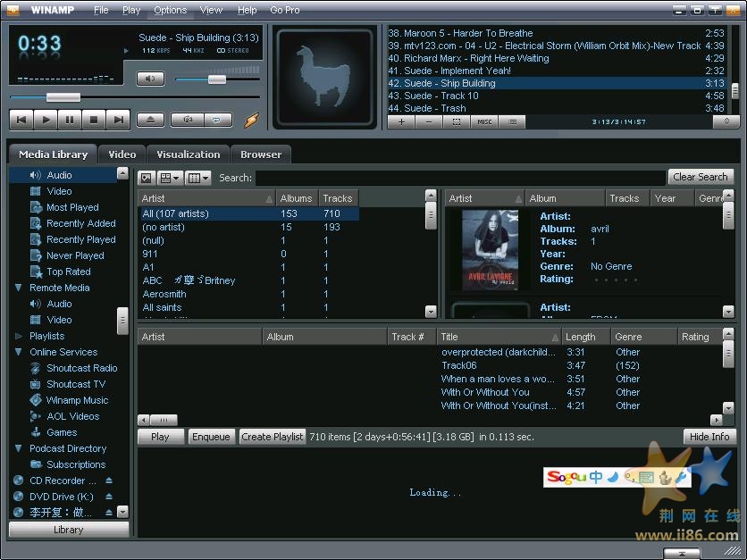Open the Options menu
This screenshot has height=560, width=747.
170,10
